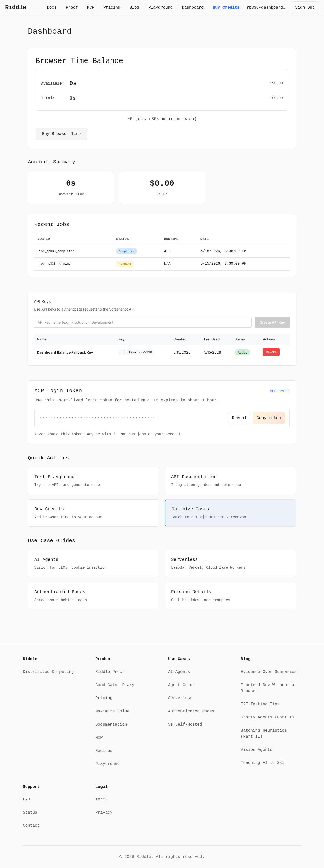Click Recipes footer link
This screenshot has width=324, height=868.
coord(104,750)
